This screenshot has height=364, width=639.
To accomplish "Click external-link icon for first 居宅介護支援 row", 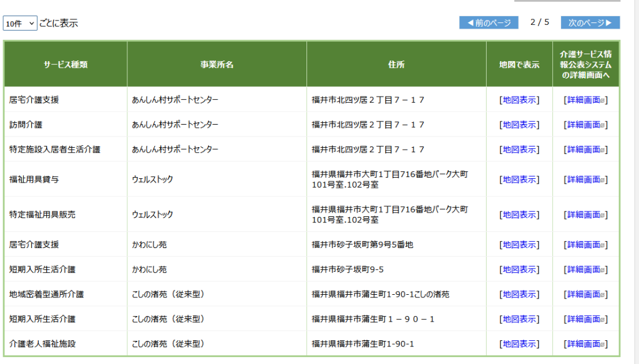I will click(x=602, y=100).
